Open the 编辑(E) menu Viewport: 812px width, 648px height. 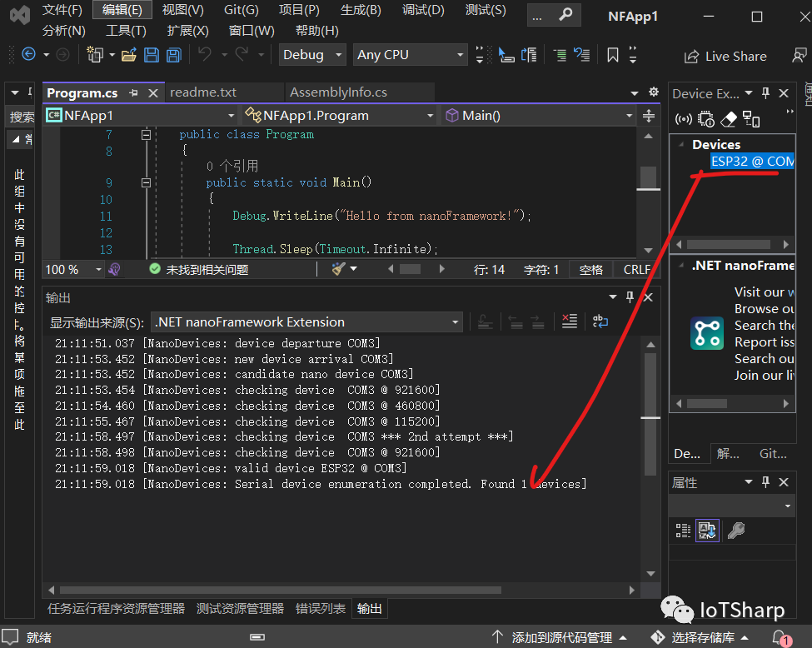[122, 10]
